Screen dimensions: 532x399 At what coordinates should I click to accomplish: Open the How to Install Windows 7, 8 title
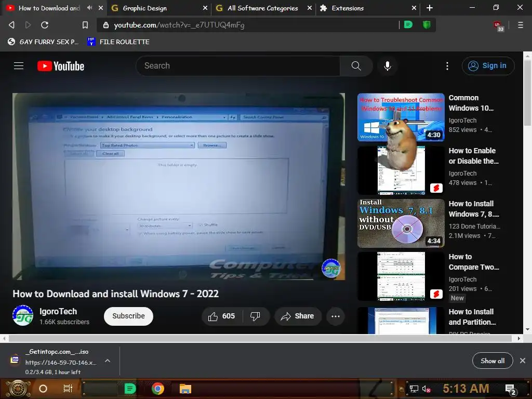[x=474, y=209]
